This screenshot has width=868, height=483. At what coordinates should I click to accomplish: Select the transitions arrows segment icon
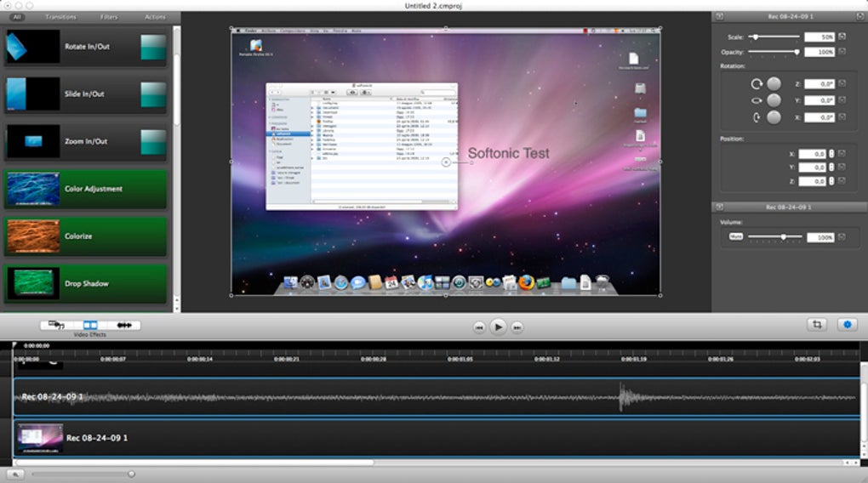click(123, 325)
